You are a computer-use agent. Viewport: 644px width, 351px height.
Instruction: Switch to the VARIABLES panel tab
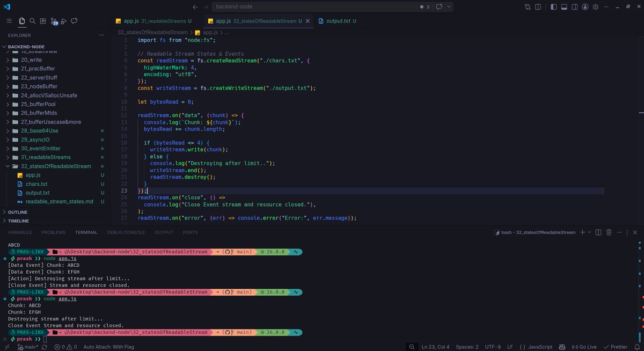(20, 232)
